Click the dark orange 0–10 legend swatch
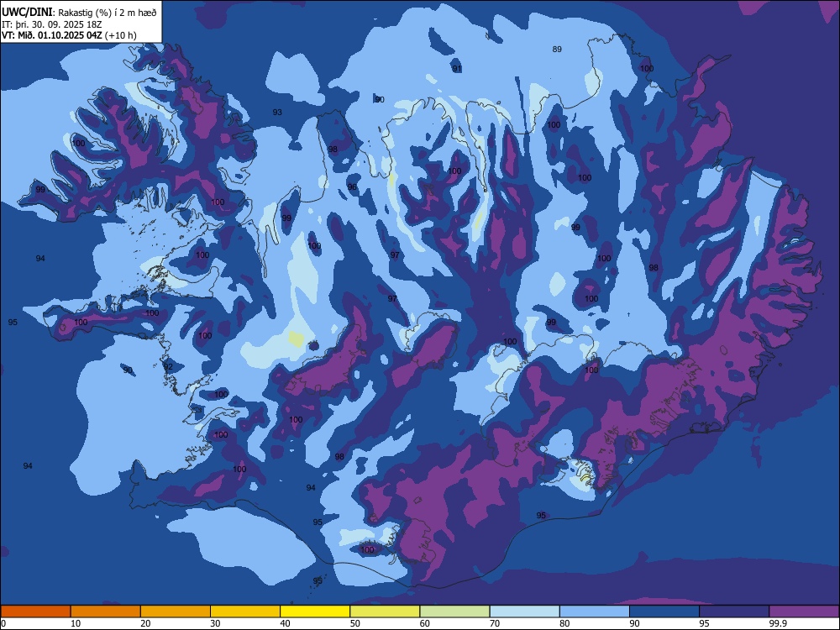 [x=35, y=612]
